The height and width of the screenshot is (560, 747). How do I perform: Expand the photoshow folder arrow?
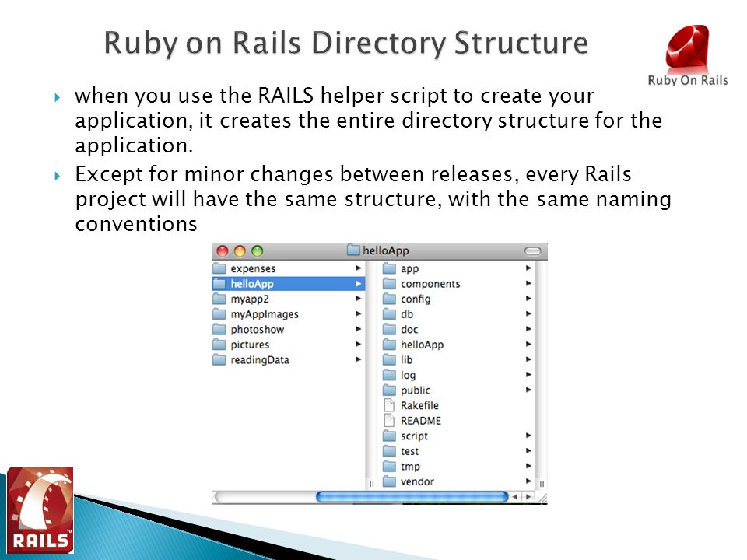point(358,329)
